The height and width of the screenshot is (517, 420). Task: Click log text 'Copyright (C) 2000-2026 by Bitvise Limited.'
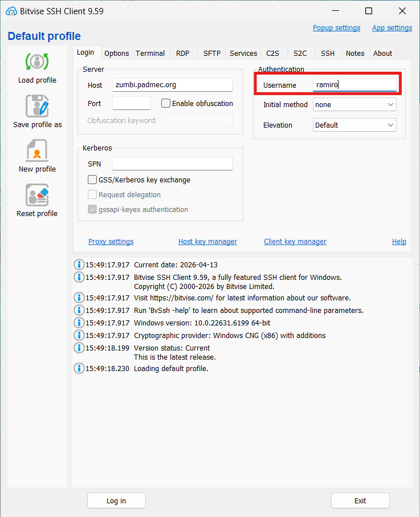click(204, 287)
